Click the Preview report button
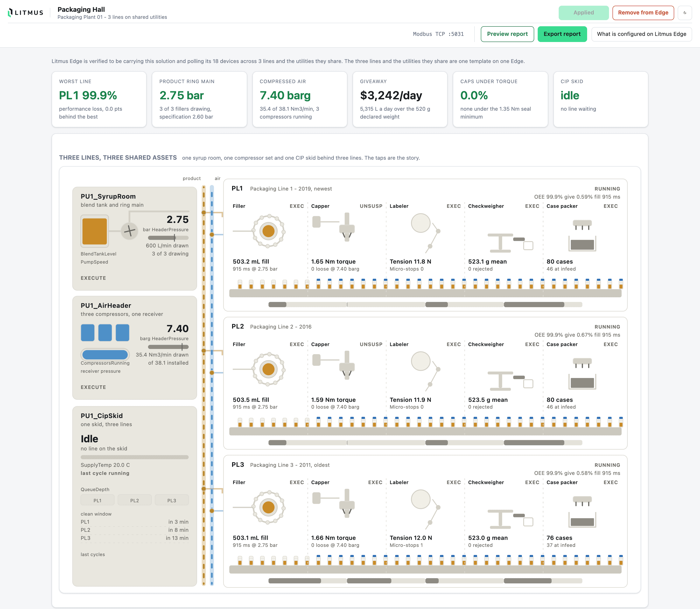700x609 pixels. point(507,34)
